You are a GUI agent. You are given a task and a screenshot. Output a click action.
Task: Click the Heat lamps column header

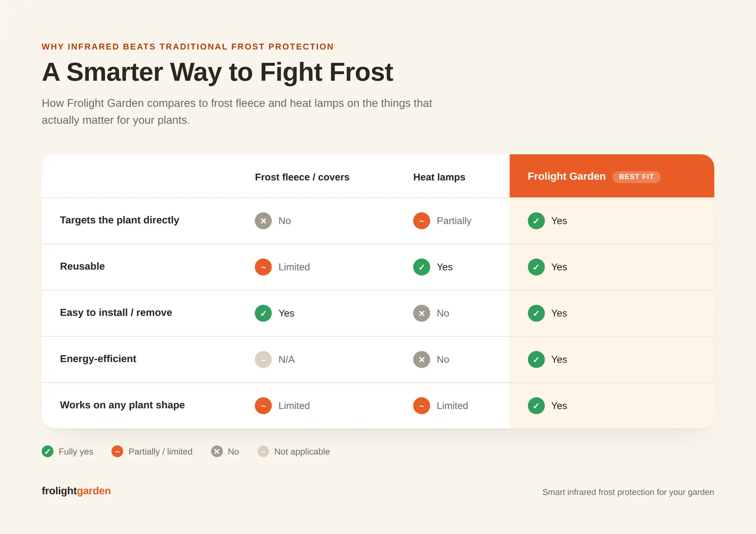click(x=439, y=177)
